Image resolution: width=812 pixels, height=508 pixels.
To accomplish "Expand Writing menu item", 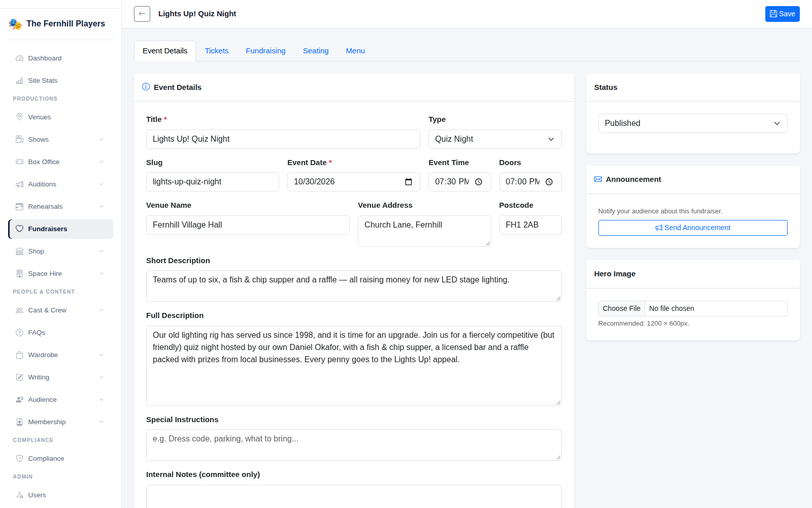I will point(60,377).
